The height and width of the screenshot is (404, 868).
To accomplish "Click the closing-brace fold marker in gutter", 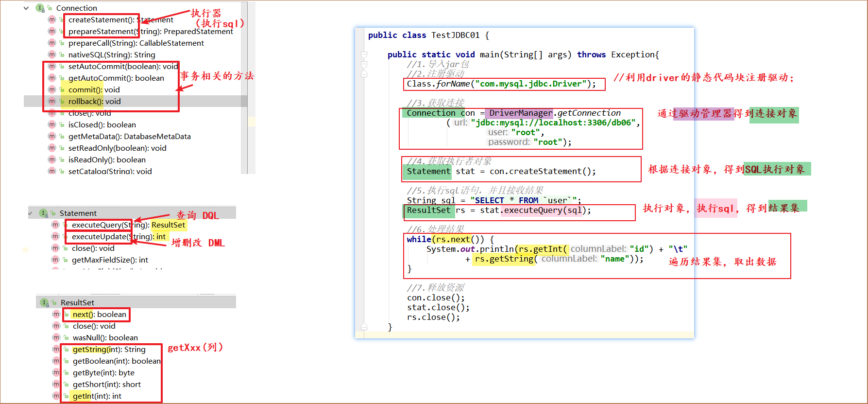I will pos(364,327).
